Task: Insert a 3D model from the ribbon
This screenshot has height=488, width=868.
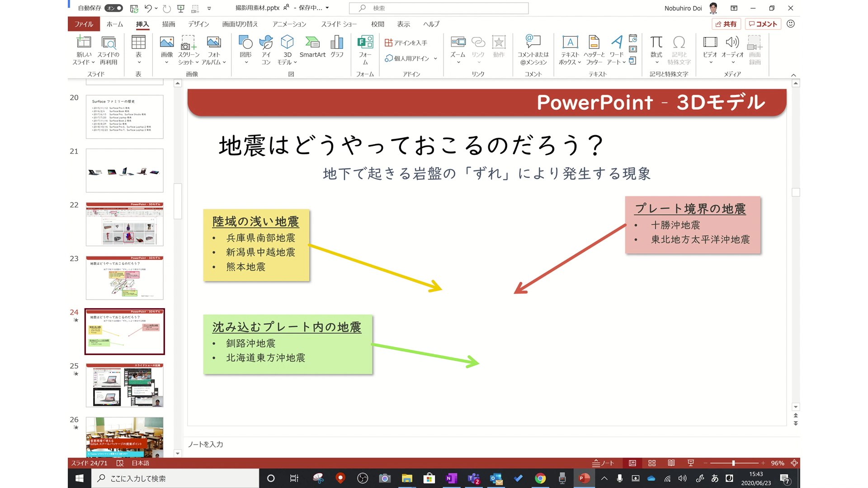Action: pyautogui.click(x=288, y=50)
